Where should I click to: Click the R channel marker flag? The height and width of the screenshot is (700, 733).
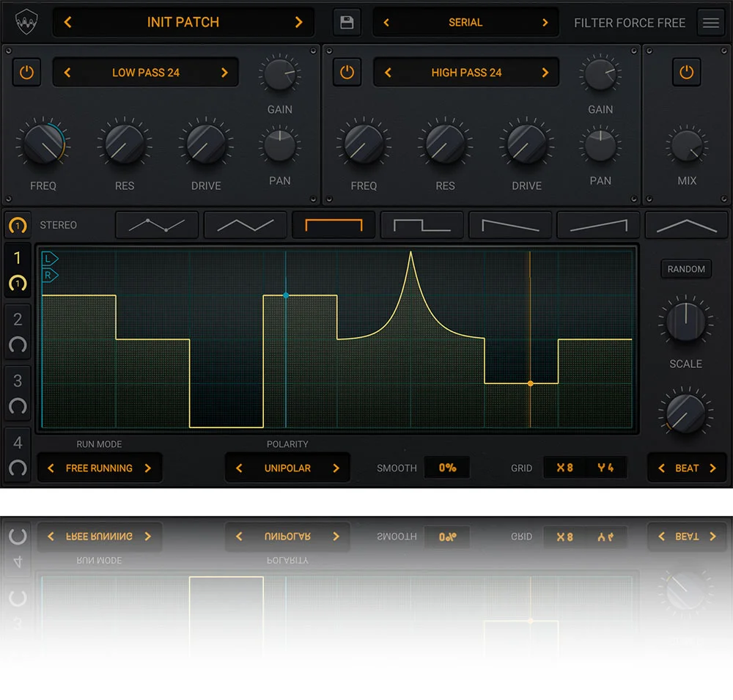50,276
